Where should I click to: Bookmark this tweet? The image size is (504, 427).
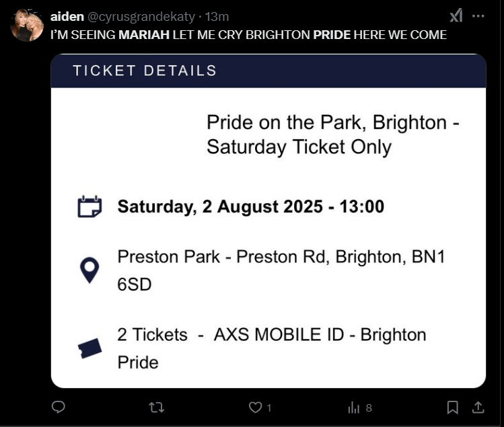(x=453, y=407)
